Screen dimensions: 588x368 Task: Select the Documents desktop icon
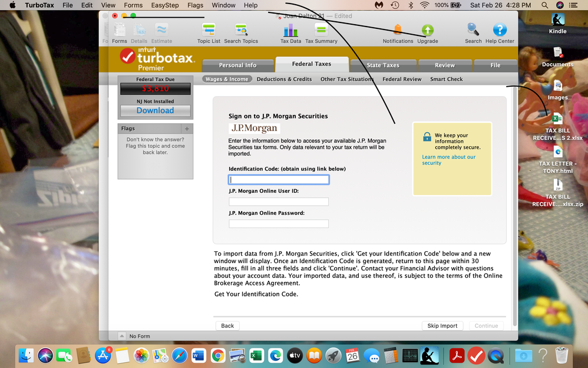[x=557, y=57]
